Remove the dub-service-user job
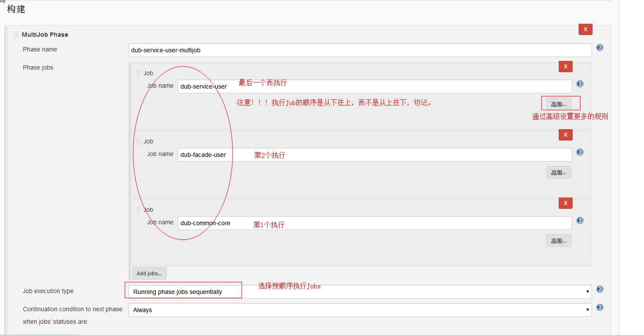This screenshot has height=335, width=644. [565, 67]
